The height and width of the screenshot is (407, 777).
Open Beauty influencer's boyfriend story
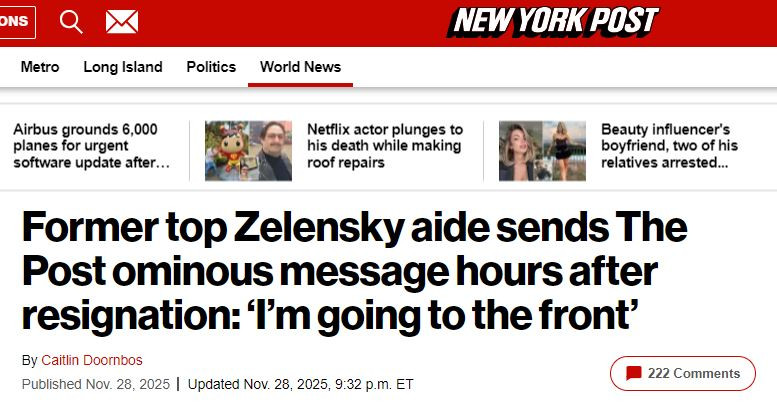click(669, 146)
